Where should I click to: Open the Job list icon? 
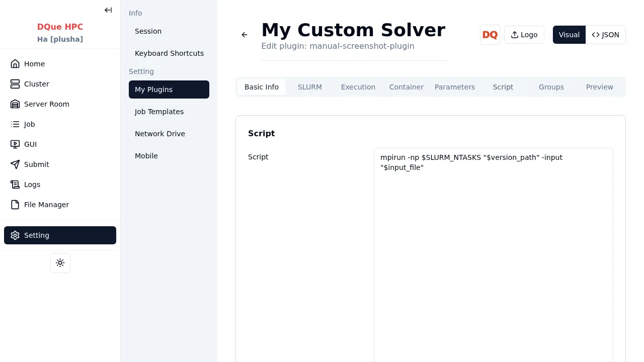[x=15, y=124]
